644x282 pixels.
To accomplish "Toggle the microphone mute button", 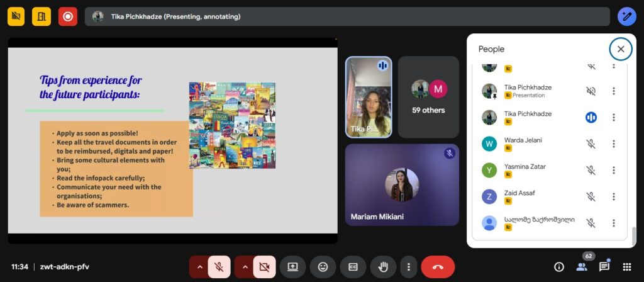I will click(219, 267).
